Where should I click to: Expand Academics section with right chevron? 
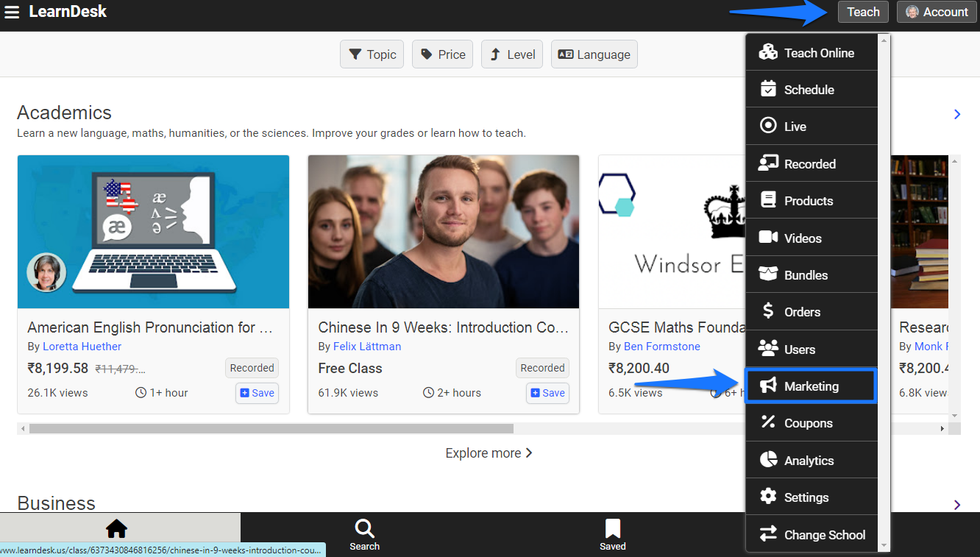(957, 114)
